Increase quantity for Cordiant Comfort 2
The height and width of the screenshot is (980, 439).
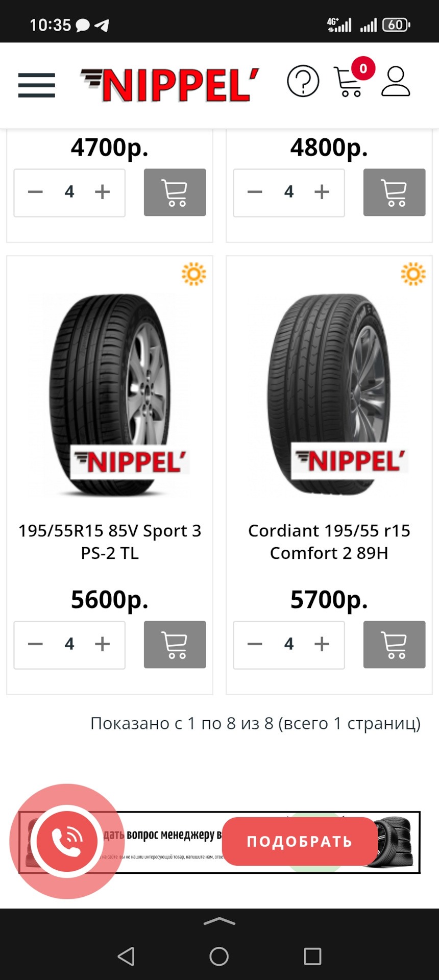coord(322,644)
